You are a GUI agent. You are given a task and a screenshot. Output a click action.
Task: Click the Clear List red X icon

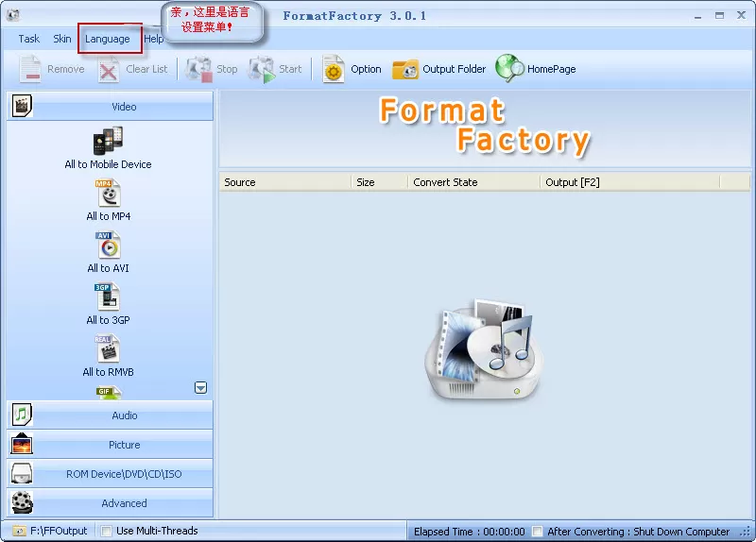tap(109, 70)
